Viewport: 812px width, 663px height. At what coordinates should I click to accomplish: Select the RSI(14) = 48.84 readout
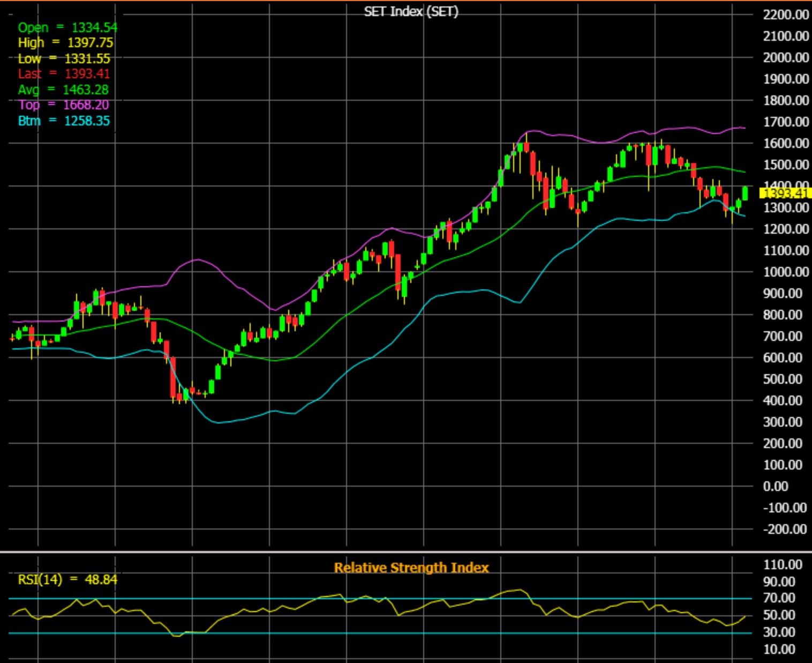pyautogui.click(x=67, y=579)
